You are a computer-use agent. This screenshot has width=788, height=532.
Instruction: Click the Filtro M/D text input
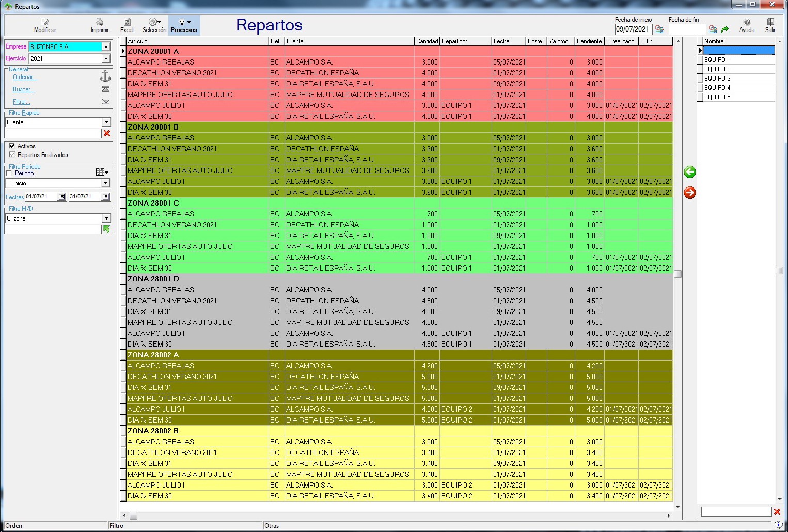point(53,229)
